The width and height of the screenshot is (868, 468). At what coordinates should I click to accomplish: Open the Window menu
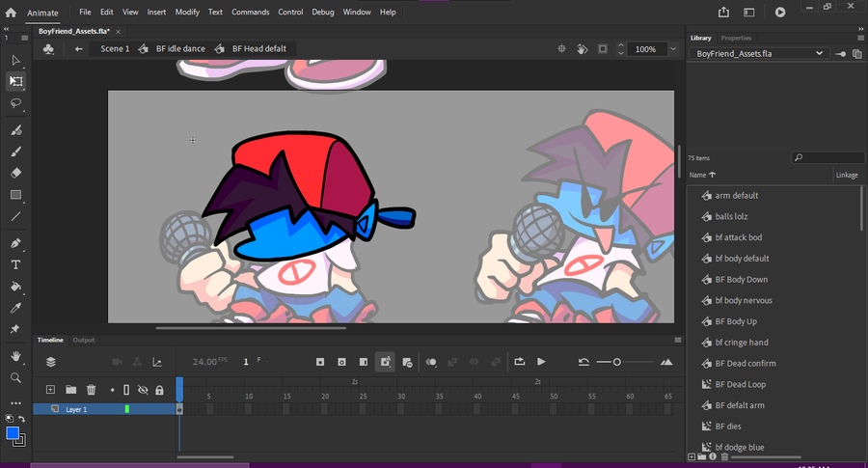357,13
